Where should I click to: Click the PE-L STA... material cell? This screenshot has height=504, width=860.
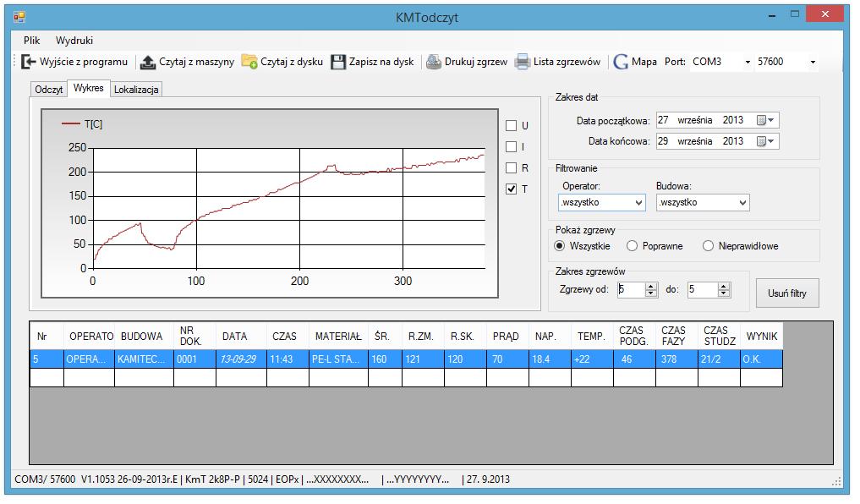[x=338, y=359]
